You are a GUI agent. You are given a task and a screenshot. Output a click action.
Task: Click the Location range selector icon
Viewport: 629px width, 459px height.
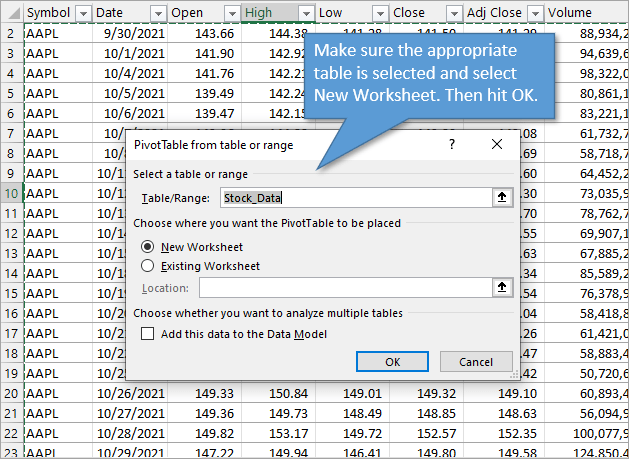(502, 288)
